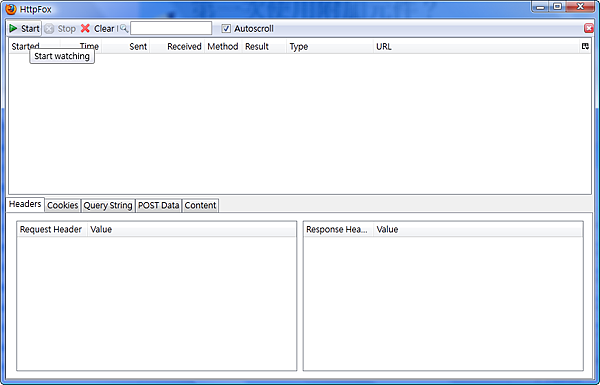Toggle the Autoscroll checkbox
This screenshot has height=385, width=600.
(226, 29)
